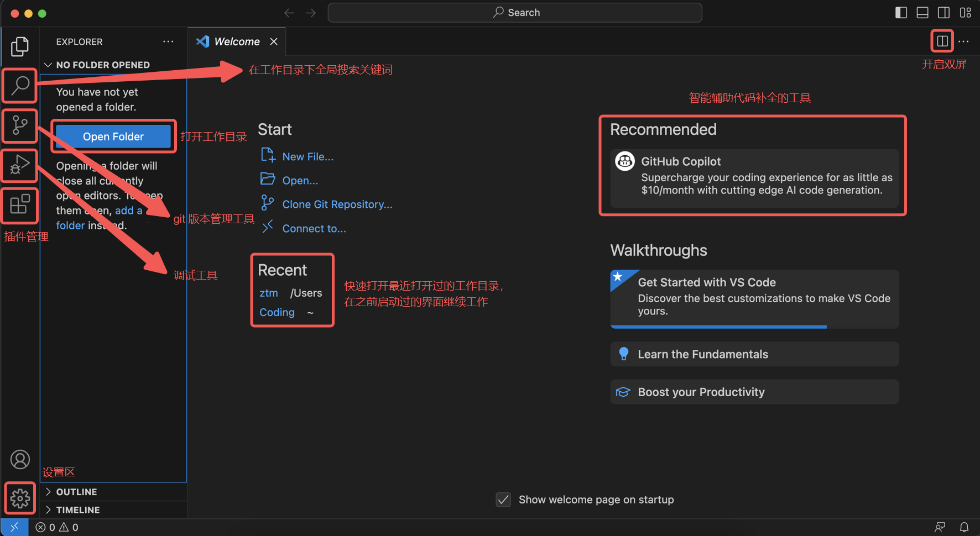Click the Open Folder button
Viewport: 980px width, 536px height.
(113, 136)
